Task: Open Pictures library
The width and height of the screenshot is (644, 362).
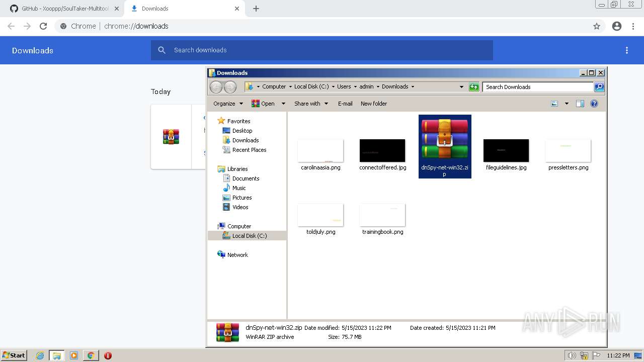Action: pos(242,198)
